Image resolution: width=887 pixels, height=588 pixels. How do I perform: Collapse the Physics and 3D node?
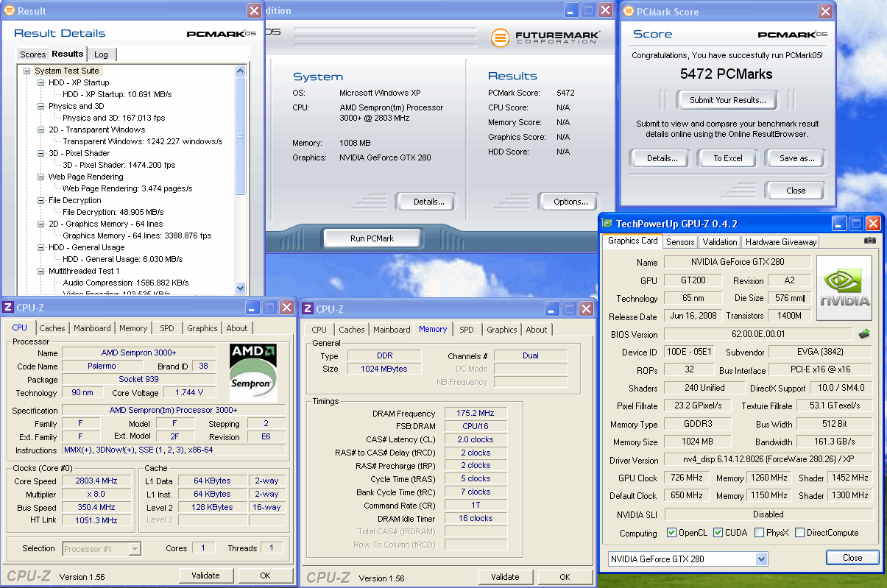(x=41, y=107)
